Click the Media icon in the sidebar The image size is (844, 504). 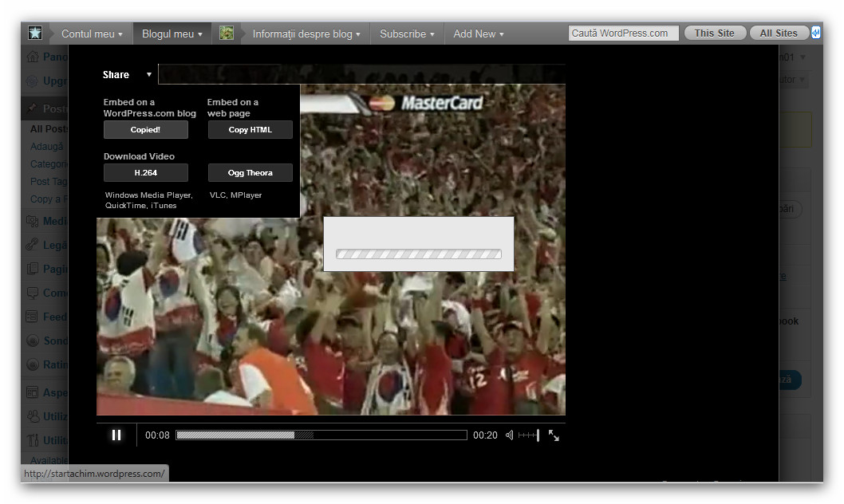pyautogui.click(x=33, y=221)
